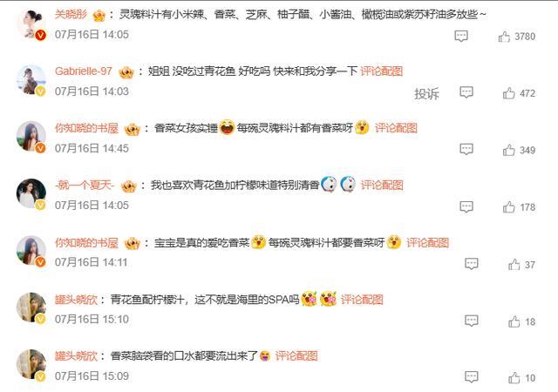This screenshot has width=558, height=392.
Task: Like 罐头晓欣's comment with 18 likes
Action: click(514, 321)
